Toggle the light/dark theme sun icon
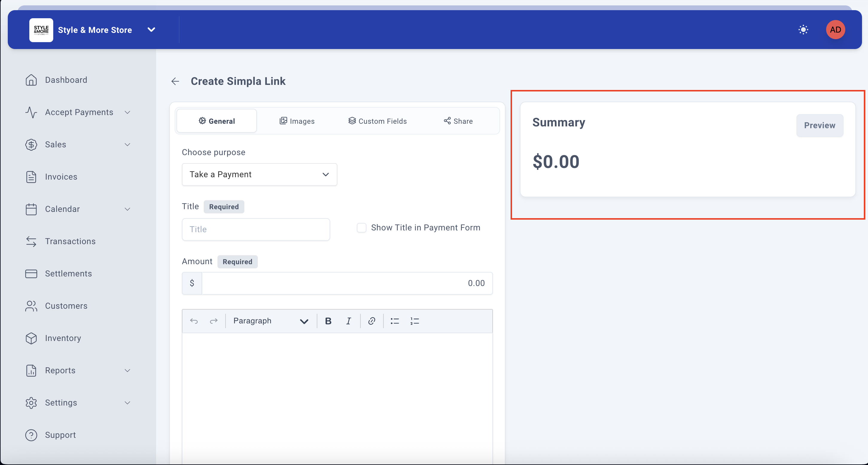The width and height of the screenshot is (868, 465). tap(803, 30)
